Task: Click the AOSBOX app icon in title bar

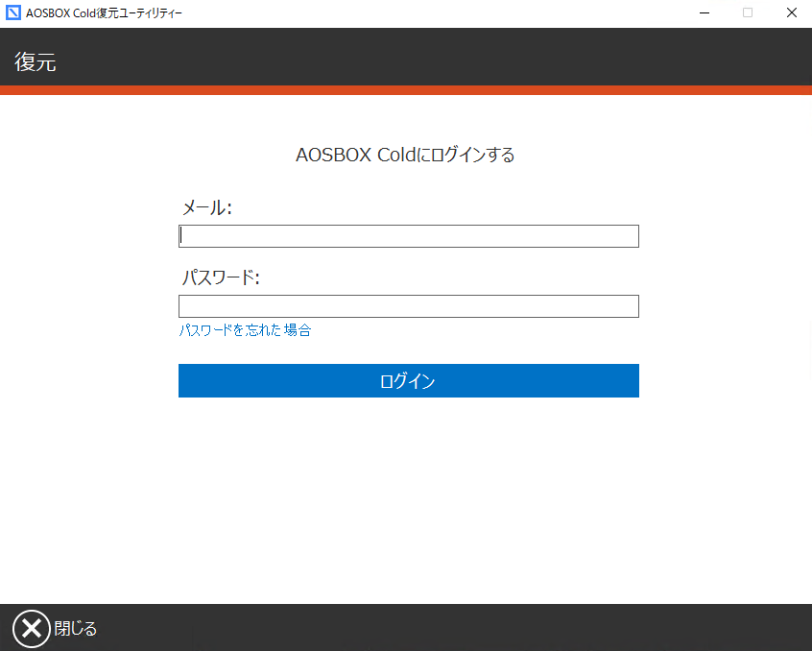Action: pos(13,13)
